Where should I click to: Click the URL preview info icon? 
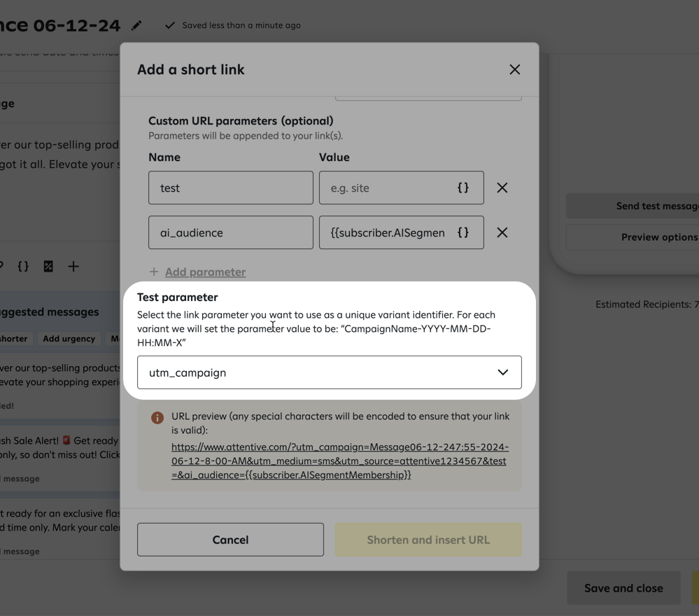tap(157, 417)
